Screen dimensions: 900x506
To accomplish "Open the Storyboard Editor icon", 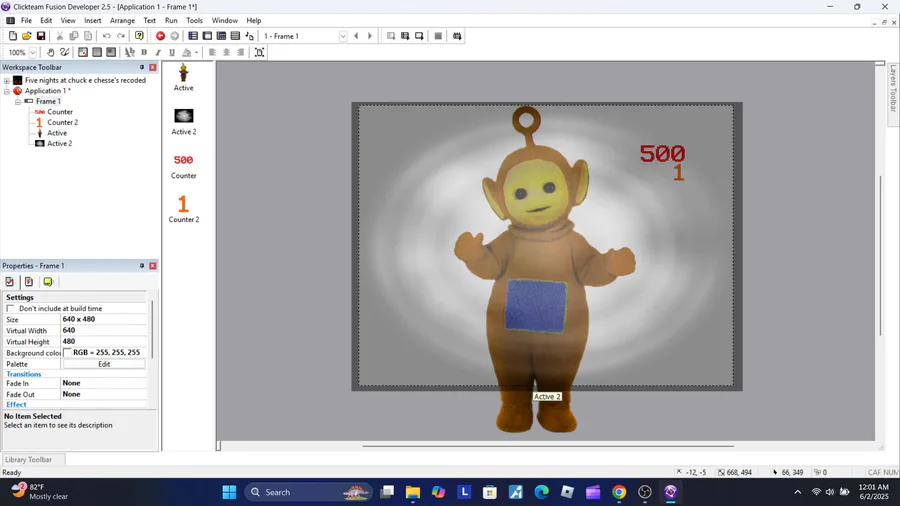I will click(193, 36).
